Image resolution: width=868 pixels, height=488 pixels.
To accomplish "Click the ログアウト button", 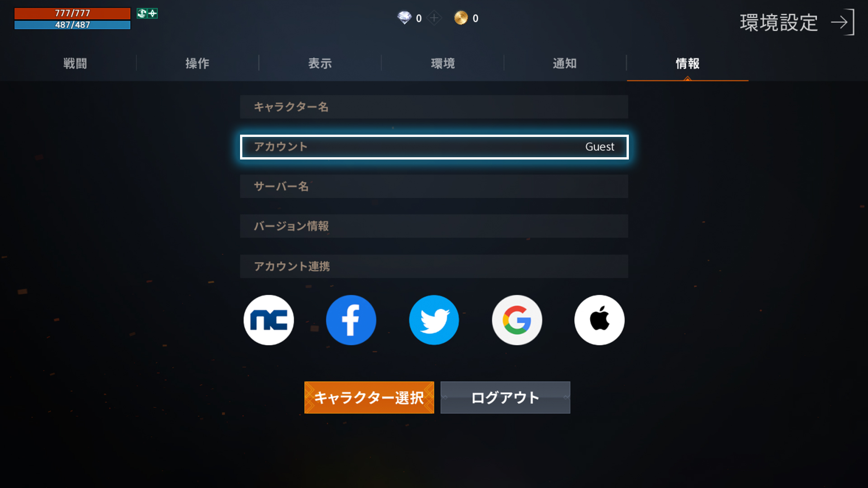I will [x=505, y=398].
